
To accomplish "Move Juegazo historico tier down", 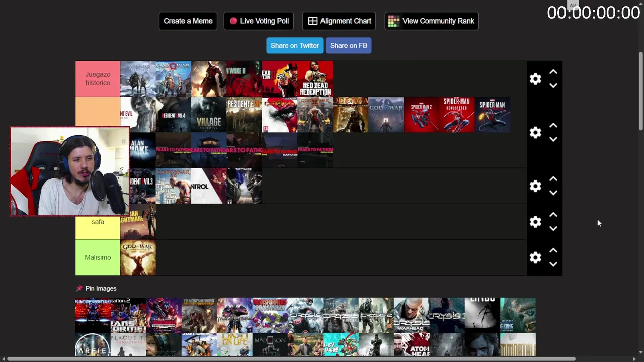I will click(553, 86).
